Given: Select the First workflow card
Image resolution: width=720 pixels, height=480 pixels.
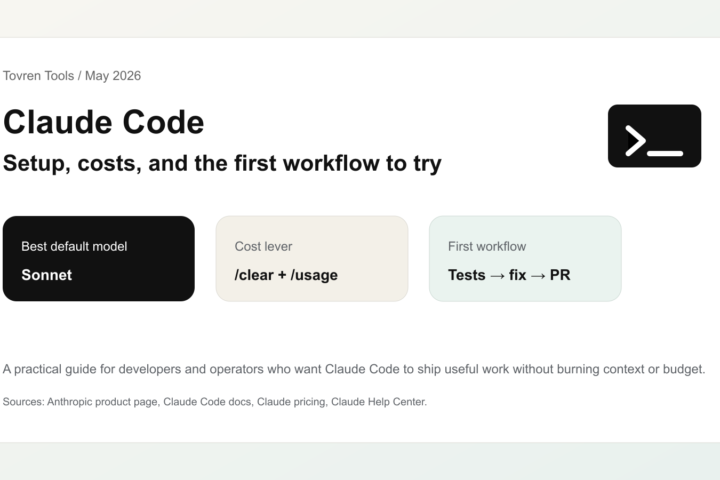Looking at the screenshot, I should pyautogui.click(x=525, y=259).
